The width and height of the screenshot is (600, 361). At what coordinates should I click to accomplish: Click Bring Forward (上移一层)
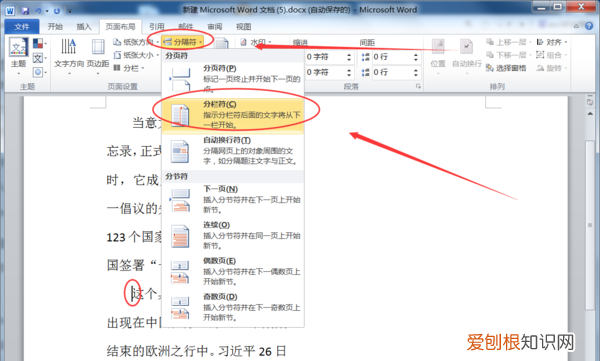coord(509,42)
